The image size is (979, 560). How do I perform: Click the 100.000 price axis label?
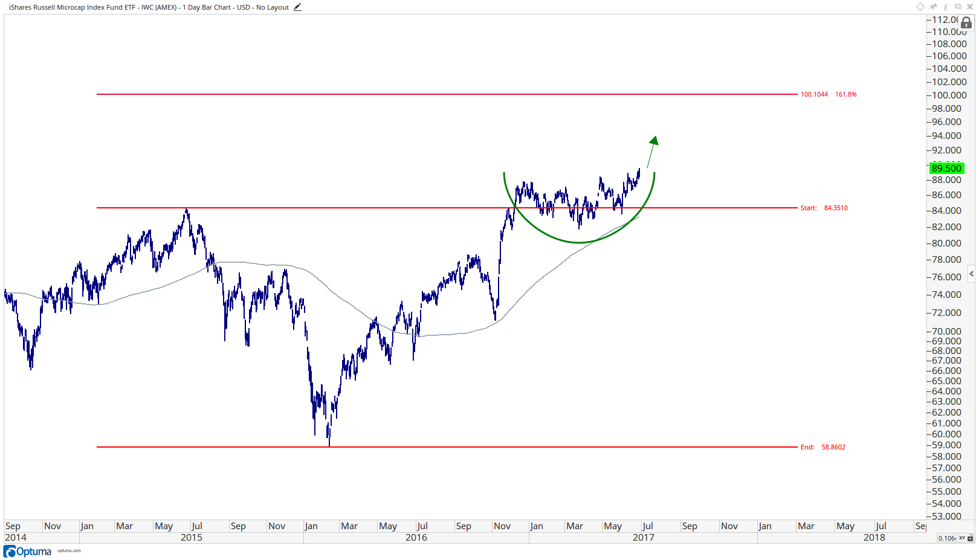pyautogui.click(x=949, y=95)
